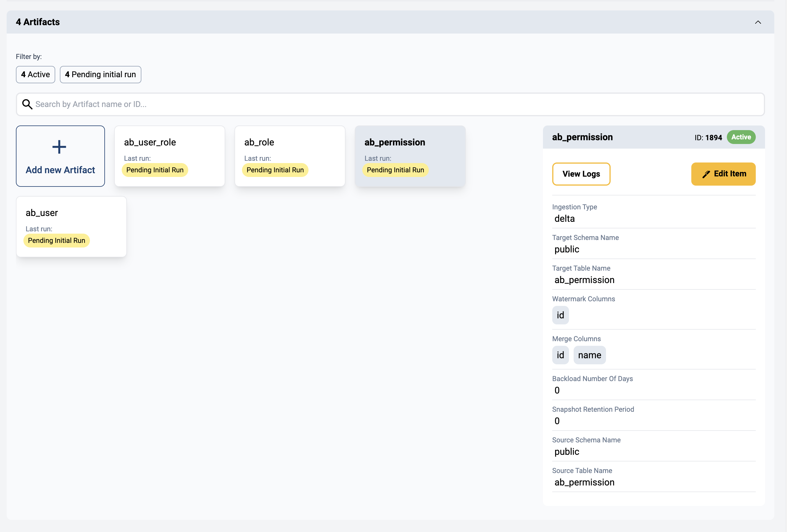This screenshot has height=532, width=787.
Task: Click the Edit Item button text
Action: (x=730, y=174)
